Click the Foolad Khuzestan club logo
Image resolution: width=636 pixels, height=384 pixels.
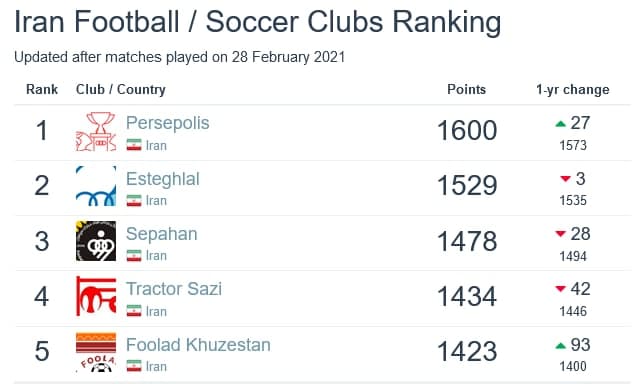pos(96,352)
